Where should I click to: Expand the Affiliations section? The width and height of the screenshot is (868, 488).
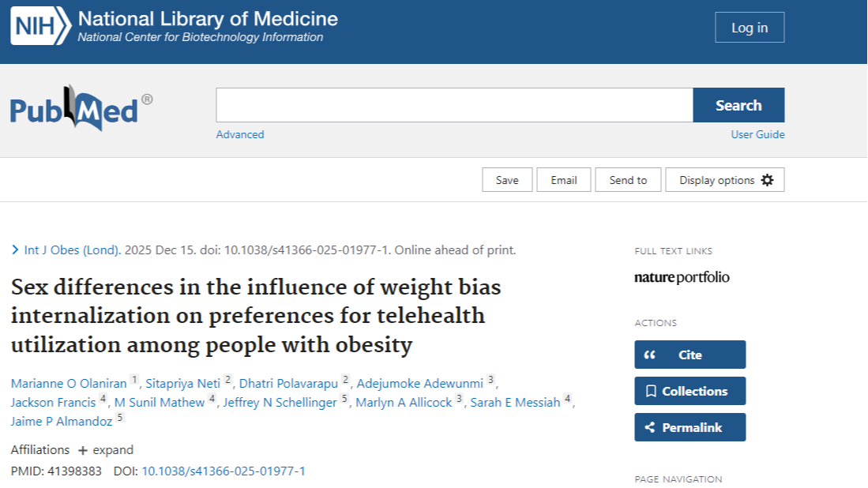pyautogui.click(x=105, y=450)
